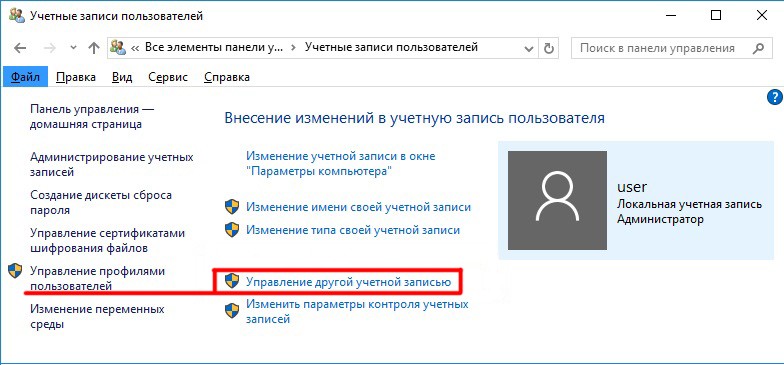Click Изменение имени своей учетной записи
The height and width of the screenshot is (365, 784).
(x=358, y=206)
